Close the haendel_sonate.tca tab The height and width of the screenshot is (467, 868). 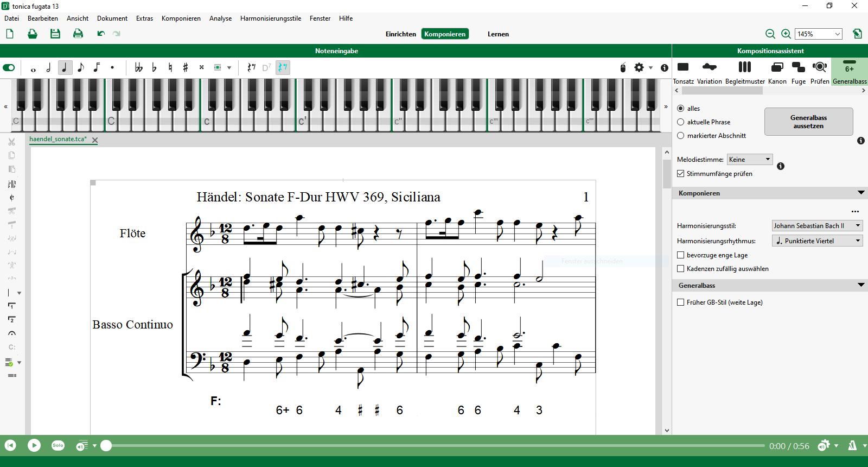[95, 140]
